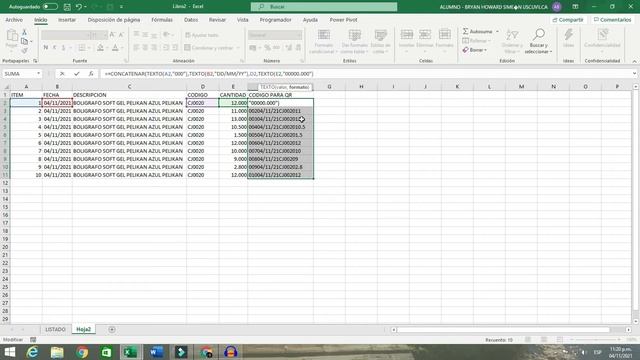Open the Undo history dropdown arrow

tap(85, 7)
